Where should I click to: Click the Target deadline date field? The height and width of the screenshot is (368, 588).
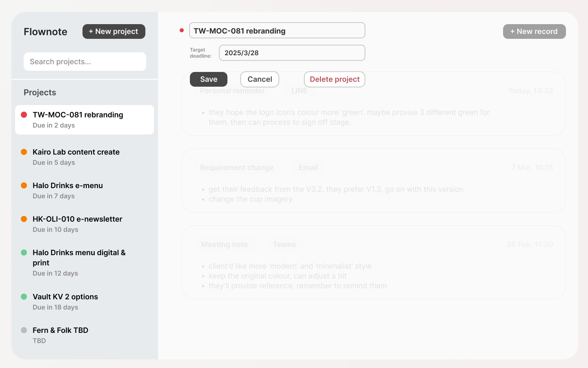coord(292,53)
